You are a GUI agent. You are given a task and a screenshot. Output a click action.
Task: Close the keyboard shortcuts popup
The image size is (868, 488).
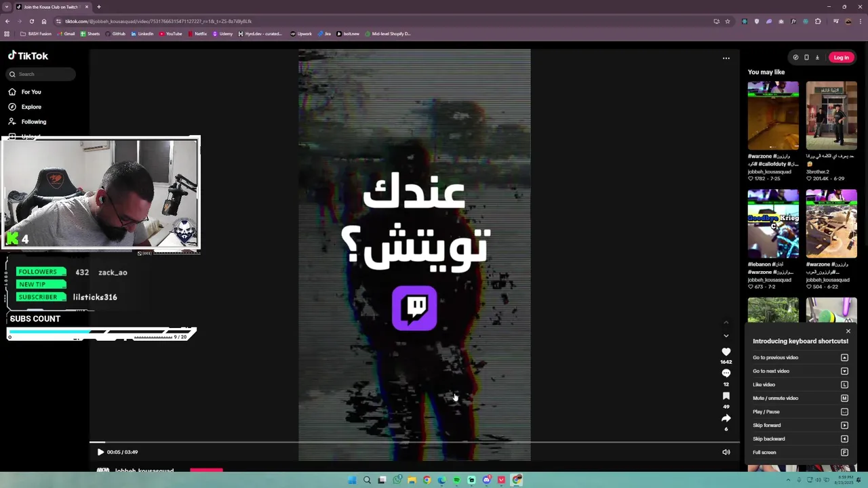click(x=848, y=331)
